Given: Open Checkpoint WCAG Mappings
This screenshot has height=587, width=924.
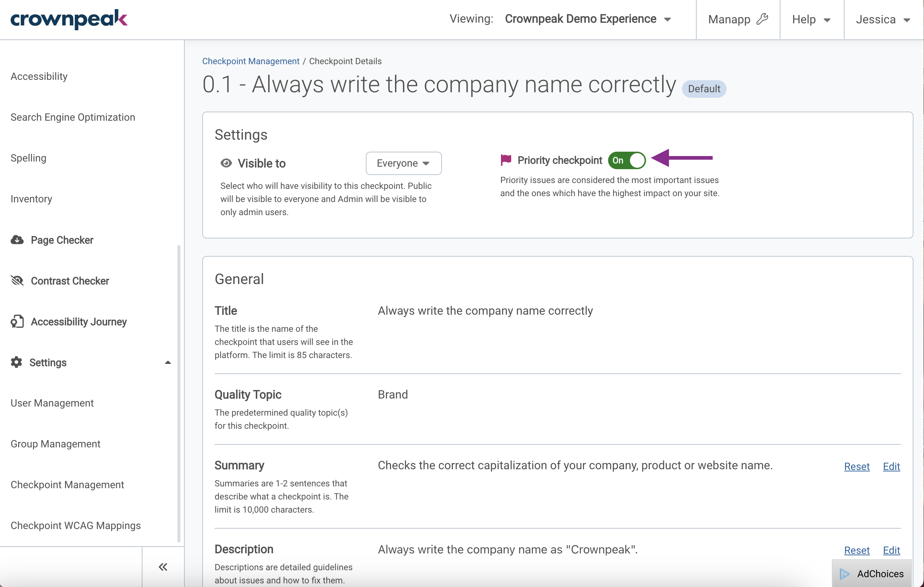Looking at the screenshot, I should (x=75, y=526).
